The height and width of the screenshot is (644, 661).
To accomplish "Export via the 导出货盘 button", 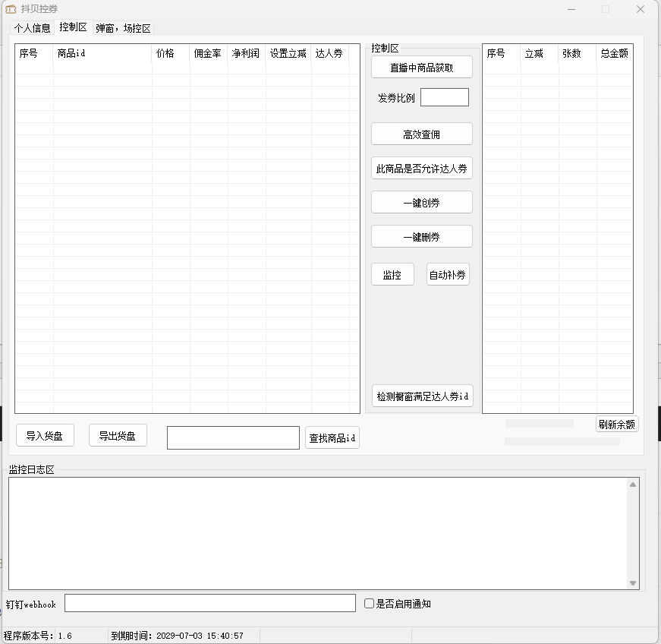I will coord(118,436).
